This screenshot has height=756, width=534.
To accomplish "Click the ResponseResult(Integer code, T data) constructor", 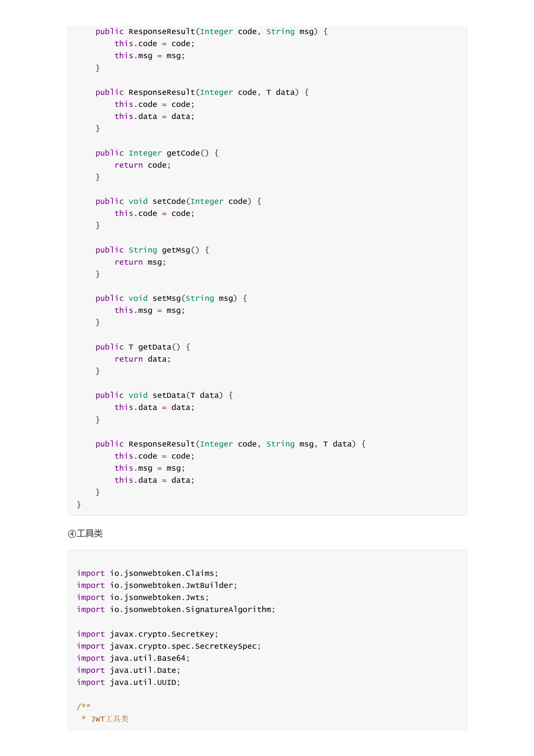I will coord(202,92).
